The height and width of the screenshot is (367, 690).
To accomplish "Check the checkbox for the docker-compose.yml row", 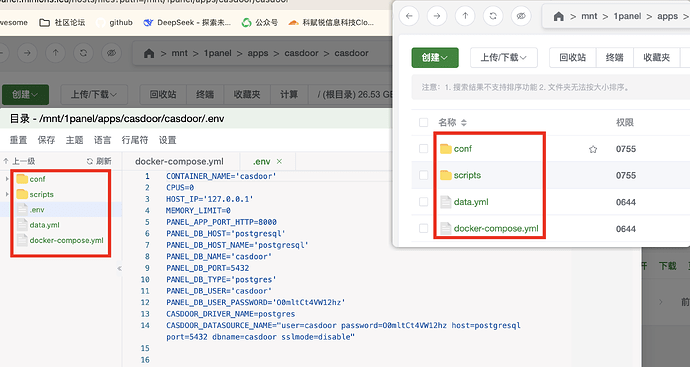I will [x=423, y=228].
